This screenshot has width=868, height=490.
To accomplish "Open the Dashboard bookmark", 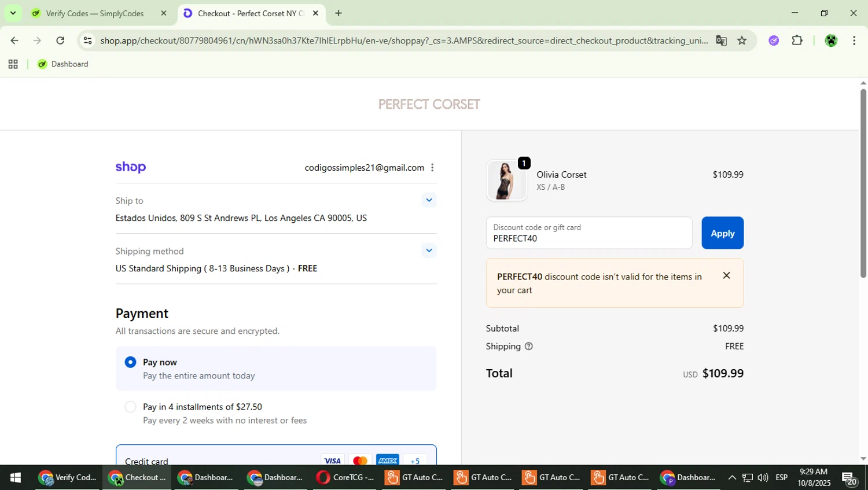I will (x=63, y=64).
